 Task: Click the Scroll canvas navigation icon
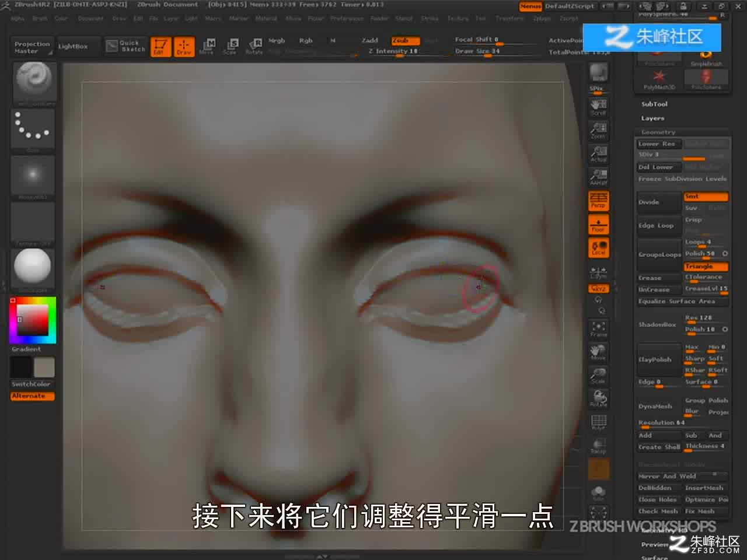click(599, 106)
